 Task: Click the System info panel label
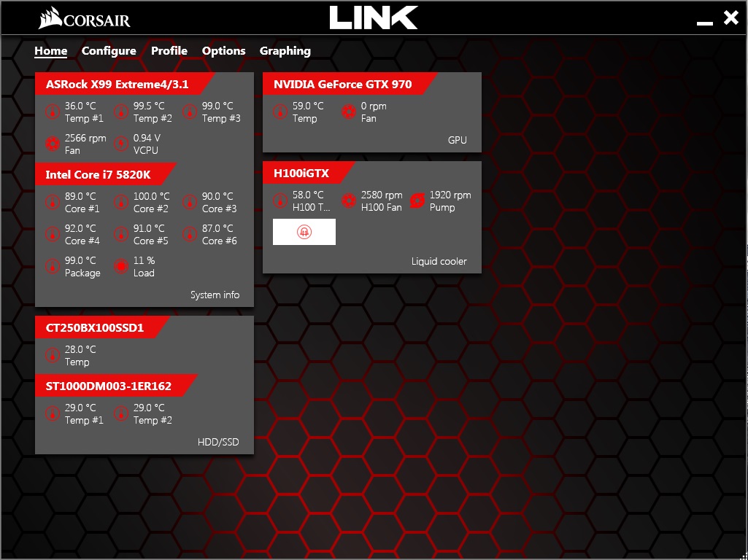pyautogui.click(x=215, y=295)
